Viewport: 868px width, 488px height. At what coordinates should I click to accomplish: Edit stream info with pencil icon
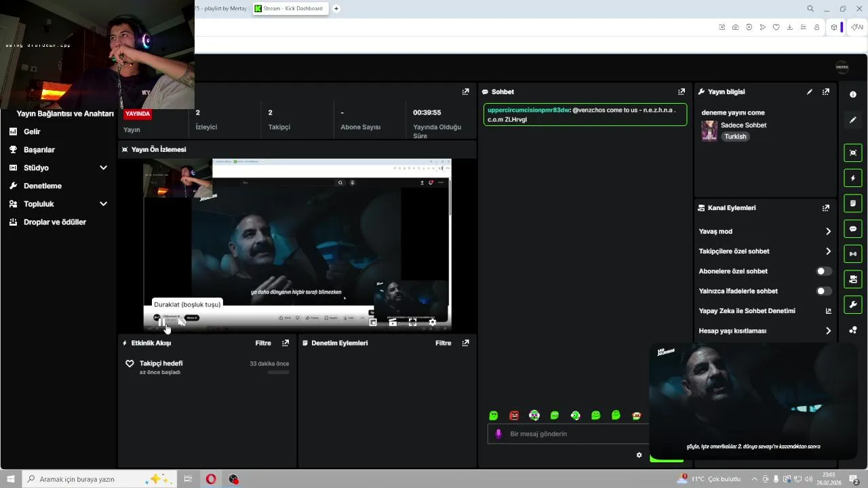pos(810,91)
